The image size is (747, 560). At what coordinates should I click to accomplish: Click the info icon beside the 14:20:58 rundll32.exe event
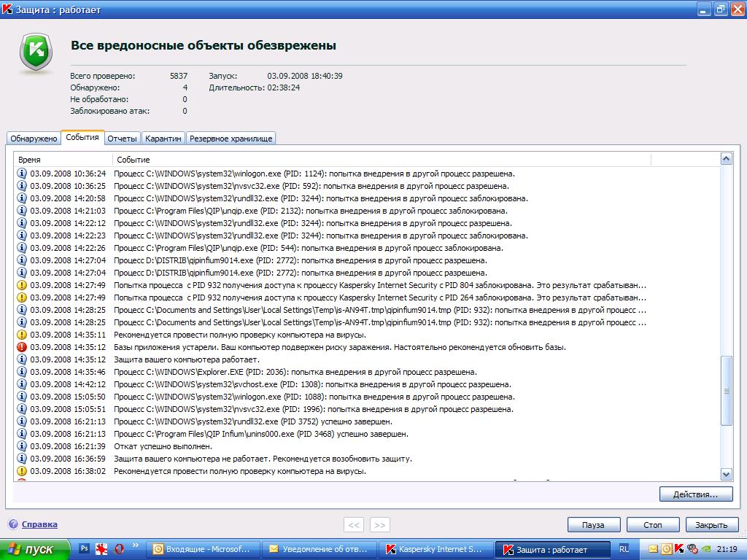[x=21, y=198]
